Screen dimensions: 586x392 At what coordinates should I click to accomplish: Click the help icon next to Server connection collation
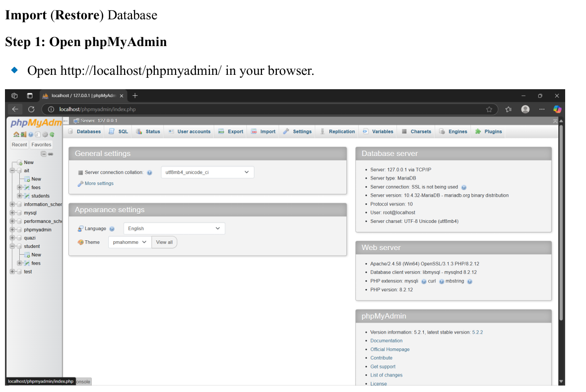[x=149, y=172]
